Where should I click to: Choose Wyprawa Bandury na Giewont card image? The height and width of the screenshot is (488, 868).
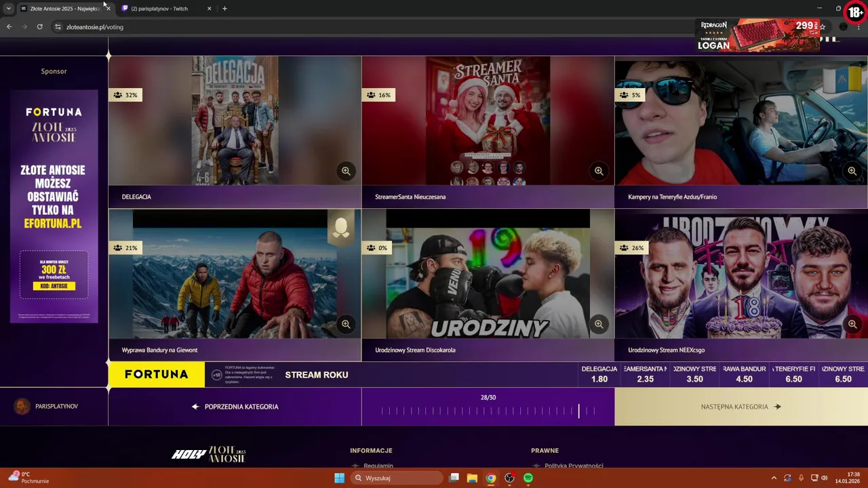[235, 274]
